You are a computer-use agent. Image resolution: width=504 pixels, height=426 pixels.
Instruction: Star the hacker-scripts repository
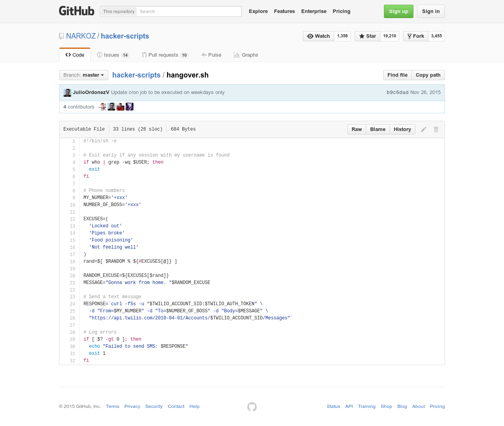(x=367, y=36)
